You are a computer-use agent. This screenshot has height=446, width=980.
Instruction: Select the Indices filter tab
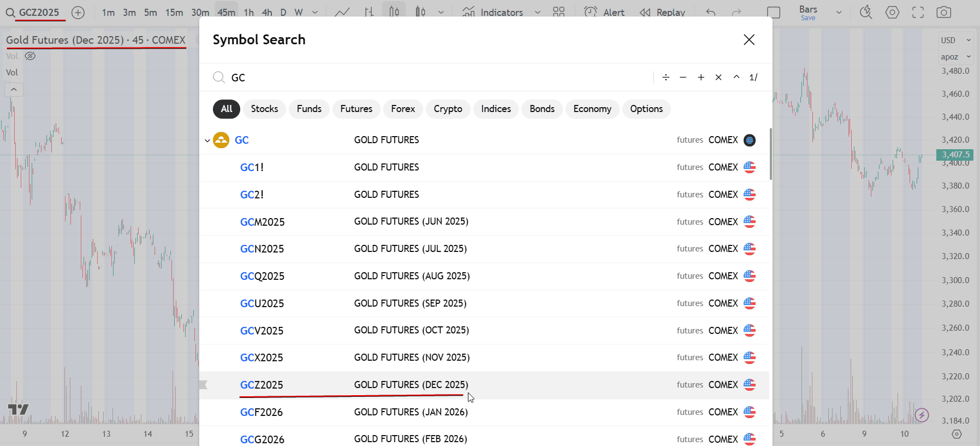click(496, 109)
